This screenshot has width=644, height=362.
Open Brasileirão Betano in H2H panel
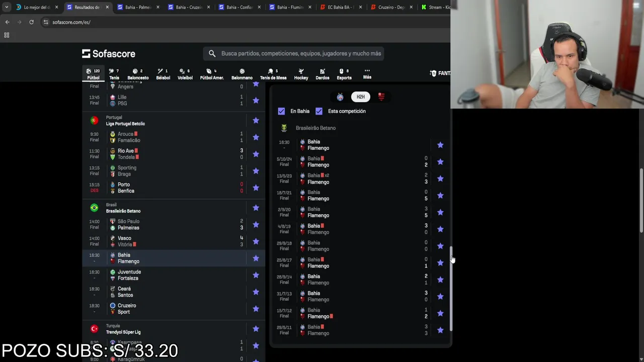[315, 128]
